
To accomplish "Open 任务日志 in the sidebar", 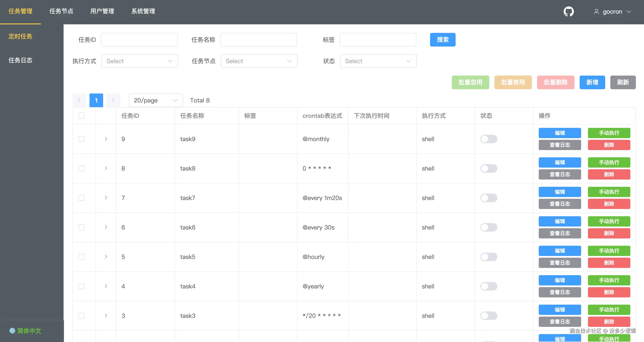I will tap(20, 60).
